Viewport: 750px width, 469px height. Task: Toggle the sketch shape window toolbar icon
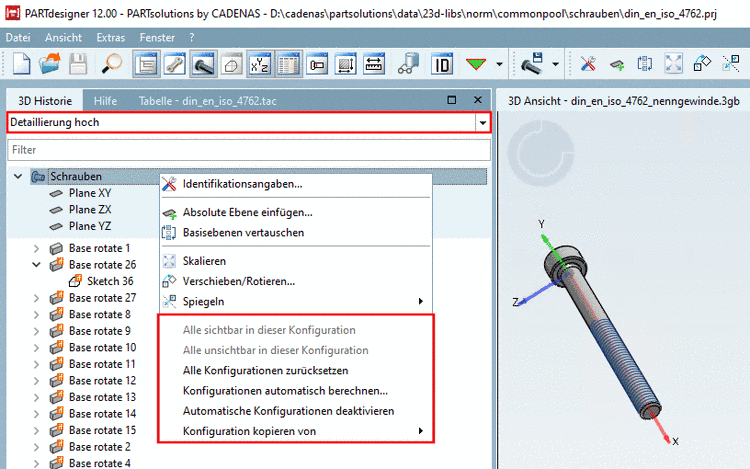tap(232, 64)
